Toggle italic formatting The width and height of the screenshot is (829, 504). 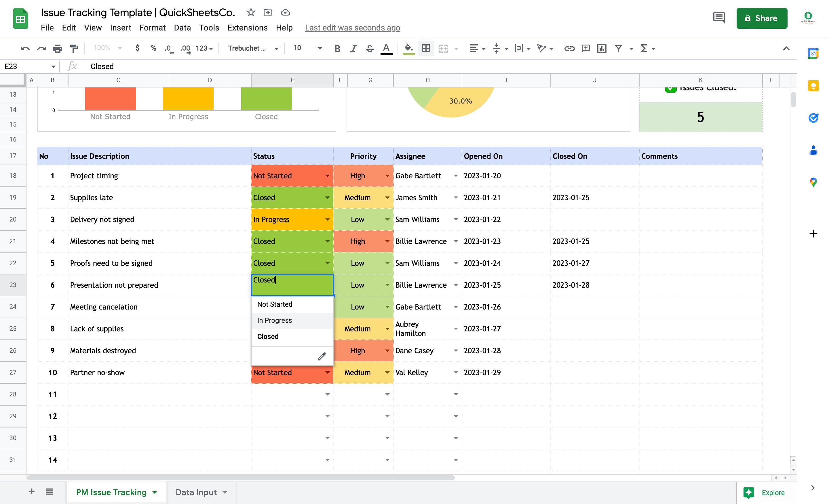(x=353, y=48)
